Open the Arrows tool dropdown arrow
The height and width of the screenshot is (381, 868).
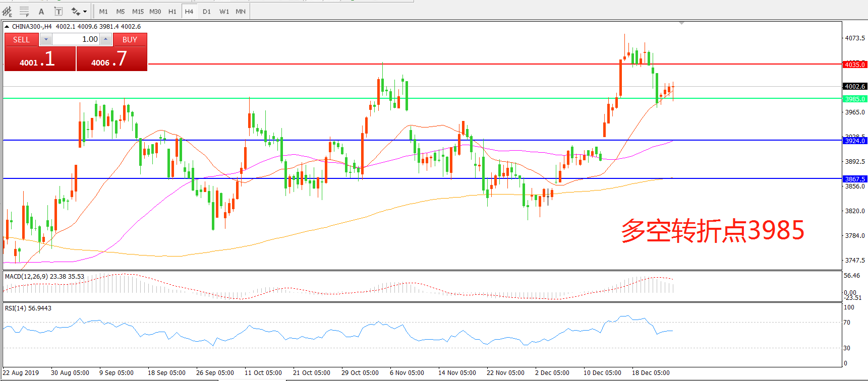(85, 11)
